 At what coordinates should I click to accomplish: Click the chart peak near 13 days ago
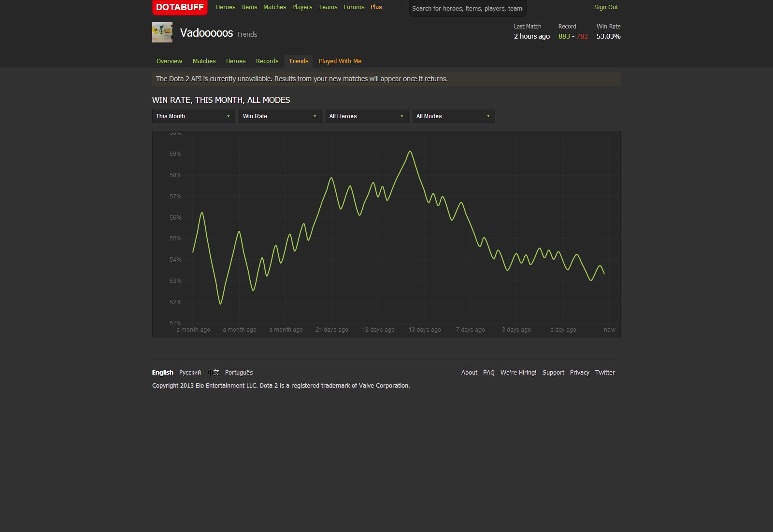(410, 152)
